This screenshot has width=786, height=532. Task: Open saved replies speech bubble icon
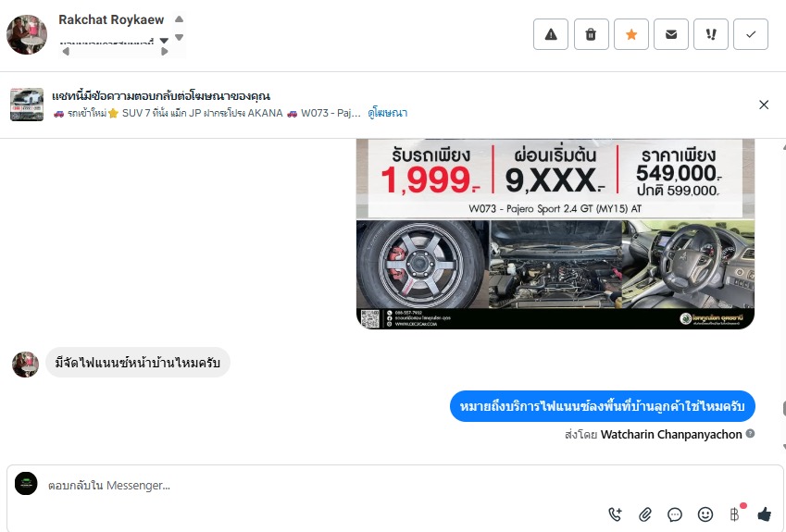tap(675, 514)
